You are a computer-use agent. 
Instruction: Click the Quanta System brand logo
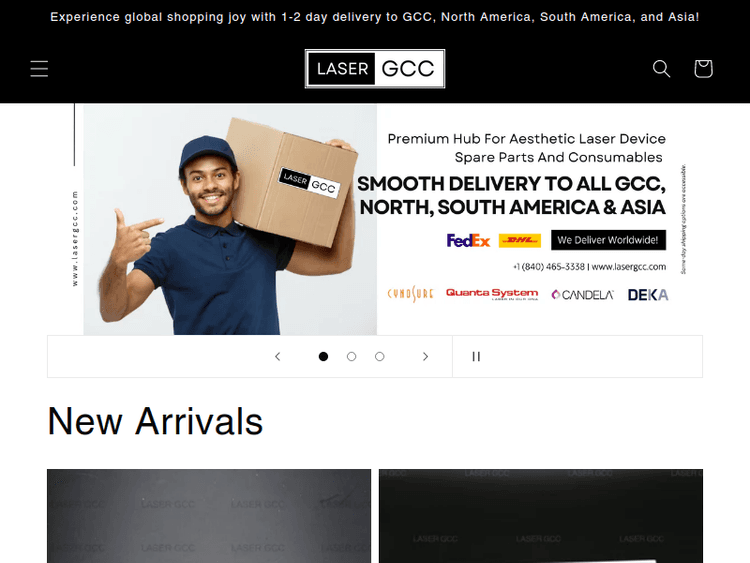coord(492,294)
